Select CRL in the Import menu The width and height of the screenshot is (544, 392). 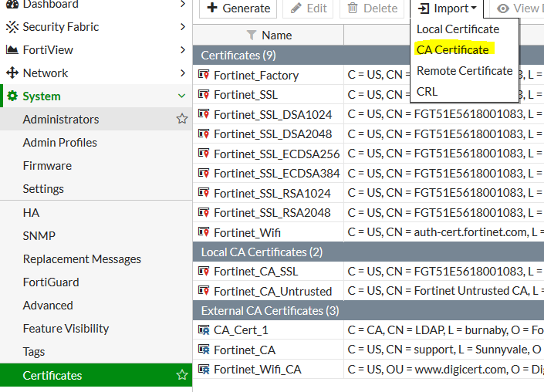click(427, 91)
